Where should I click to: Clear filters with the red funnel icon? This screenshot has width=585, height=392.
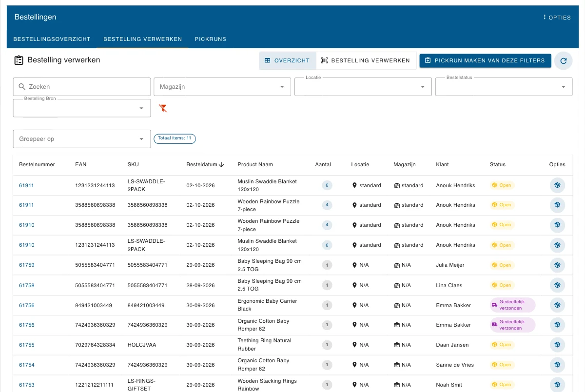[x=163, y=108]
